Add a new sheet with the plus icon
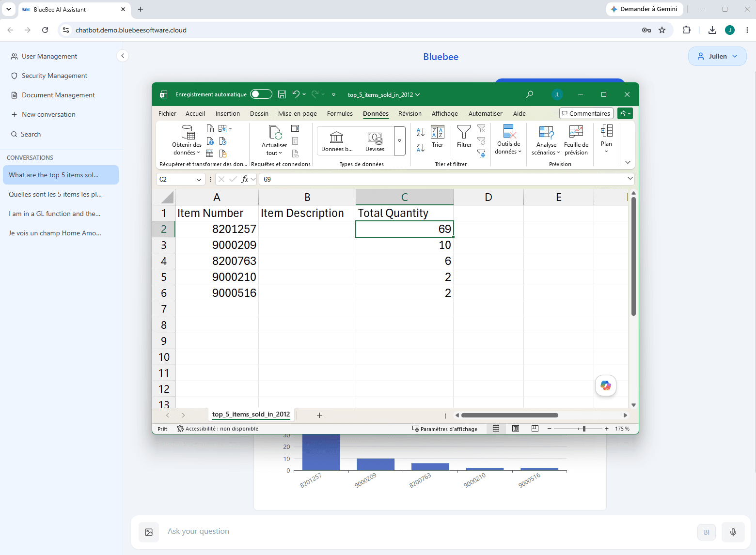 319,415
